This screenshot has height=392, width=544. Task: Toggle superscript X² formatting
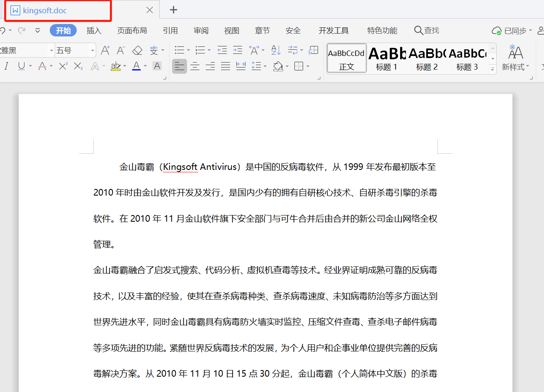[x=63, y=66]
